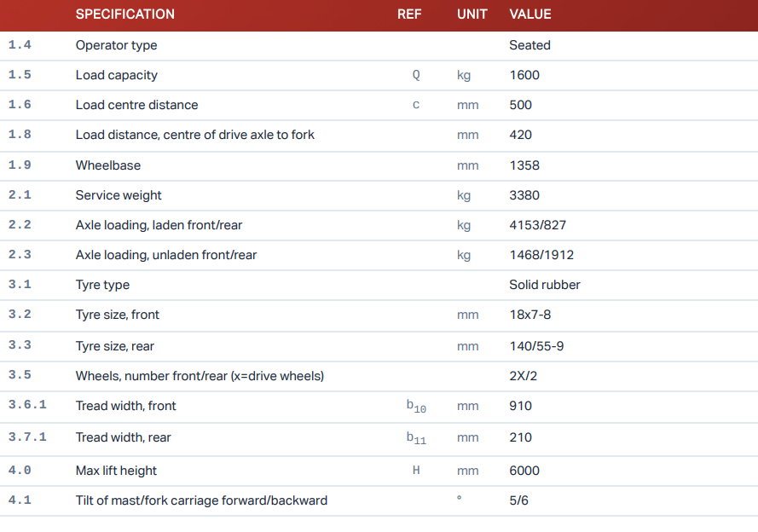This screenshot has width=758, height=532.
Task: Click row number 4.1 for mast tilt
Action: tap(20, 500)
